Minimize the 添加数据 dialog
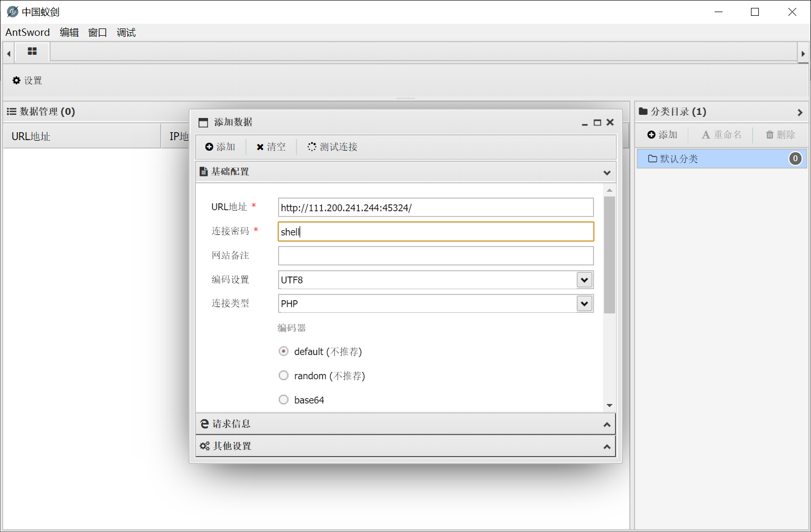 (x=585, y=123)
